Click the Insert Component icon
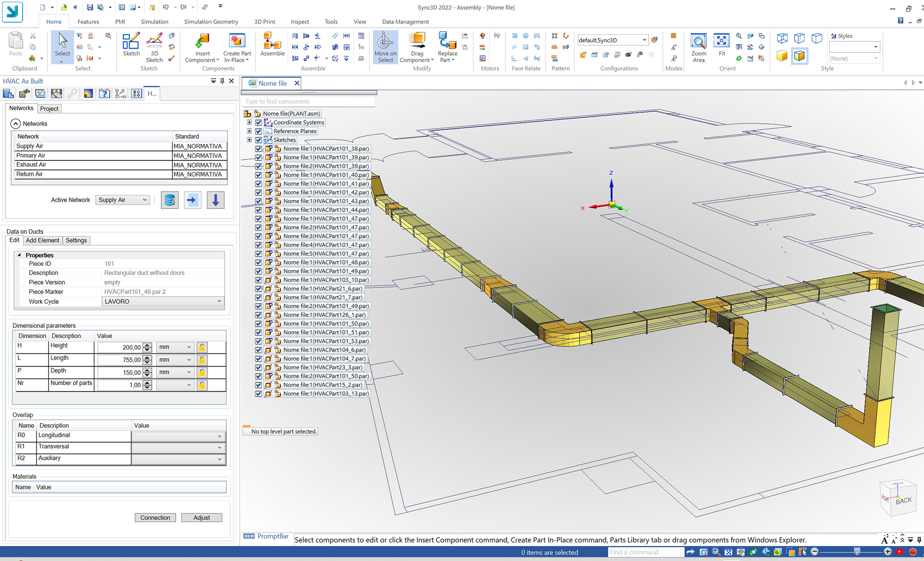This screenshot has height=561, width=924. pos(202,47)
